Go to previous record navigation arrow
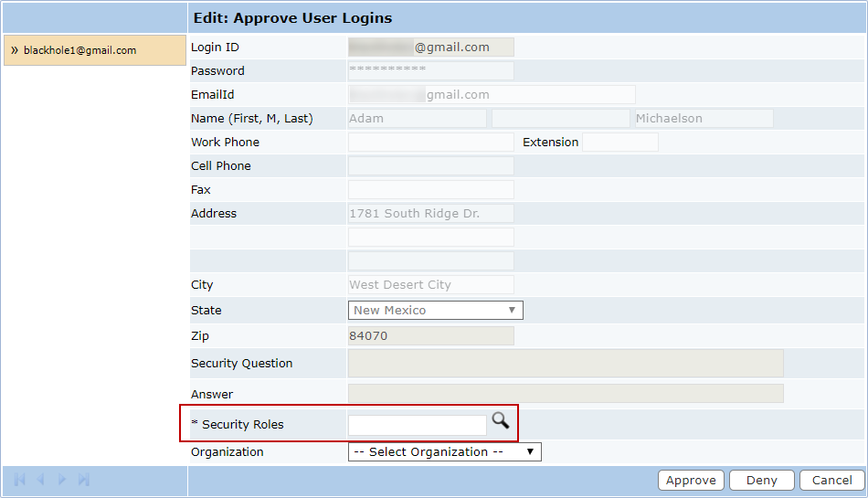The width and height of the screenshot is (868, 498). [41, 480]
